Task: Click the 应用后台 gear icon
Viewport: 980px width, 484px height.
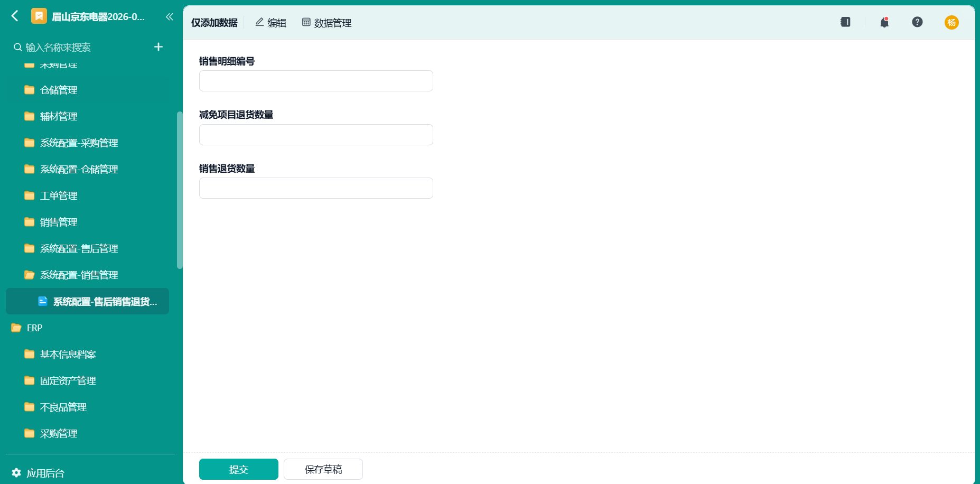Action: (x=16, y=473)
